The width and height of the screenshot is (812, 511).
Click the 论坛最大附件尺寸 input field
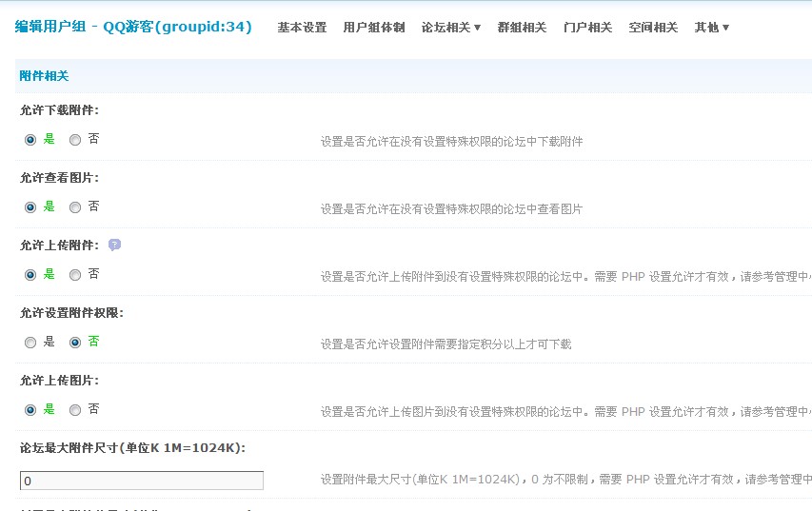(142, 481)
